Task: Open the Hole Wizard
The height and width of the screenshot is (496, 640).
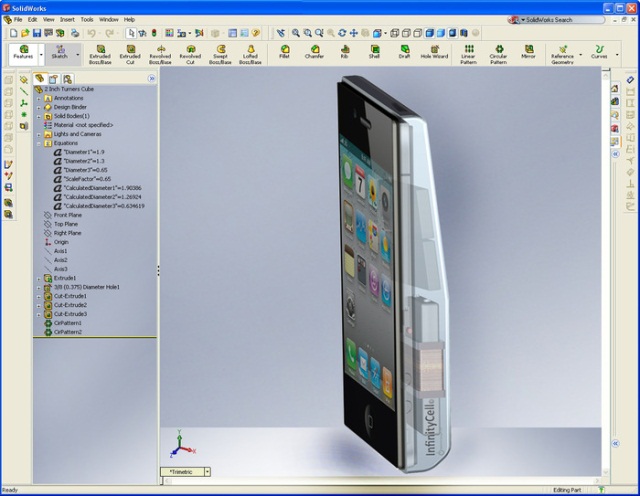Action: pyautogui.click(x=434, y=52)
